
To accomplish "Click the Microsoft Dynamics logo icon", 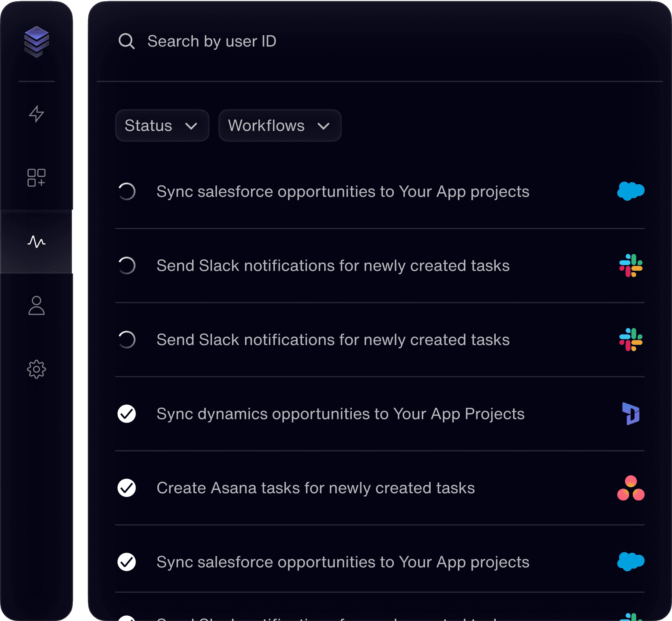I will tap(630, 414).
